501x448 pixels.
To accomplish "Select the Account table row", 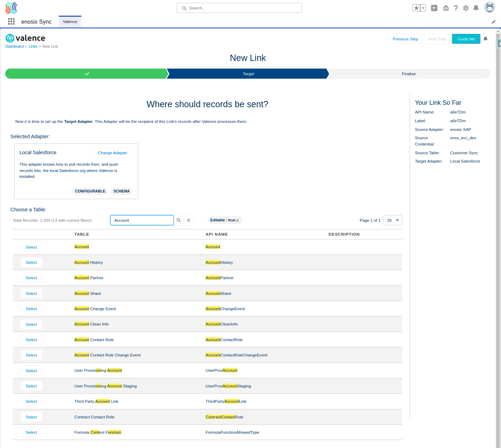I will click(x=31, y=247).
